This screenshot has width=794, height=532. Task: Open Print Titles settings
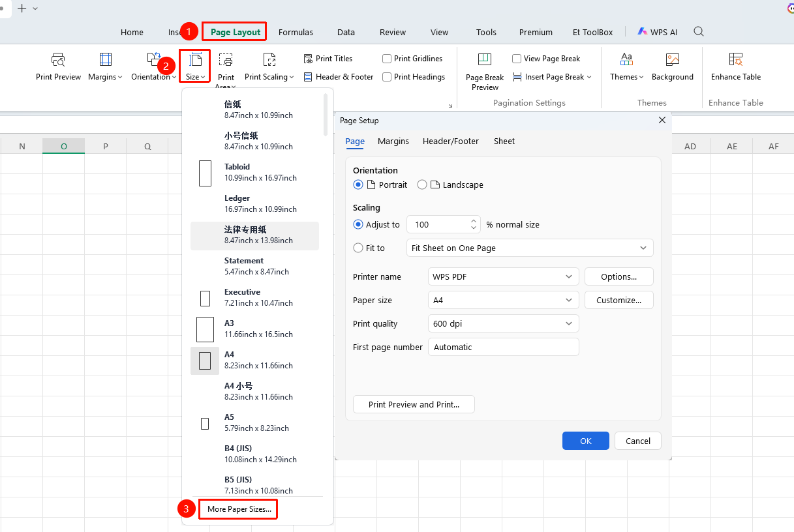point(328,59)
